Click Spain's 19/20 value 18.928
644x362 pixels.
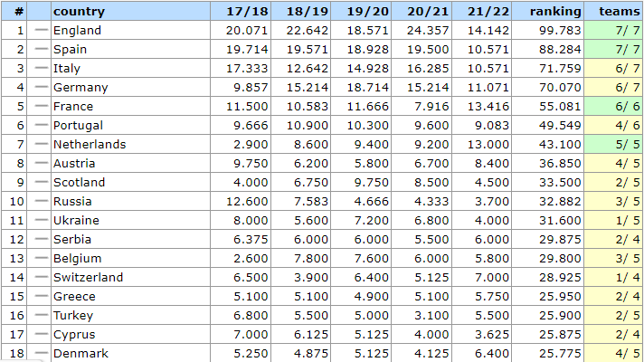[x=368, y=49]
